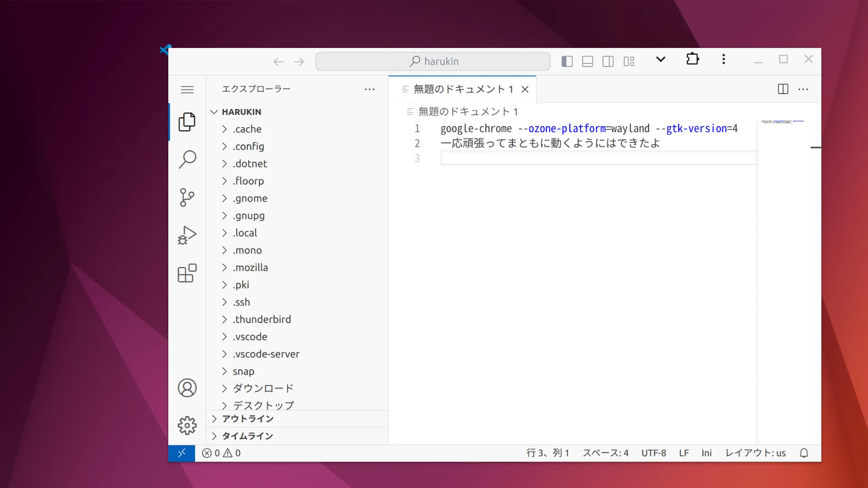Toggle the bottom panel visibility
868x488 pixels.
coord(588,62)
